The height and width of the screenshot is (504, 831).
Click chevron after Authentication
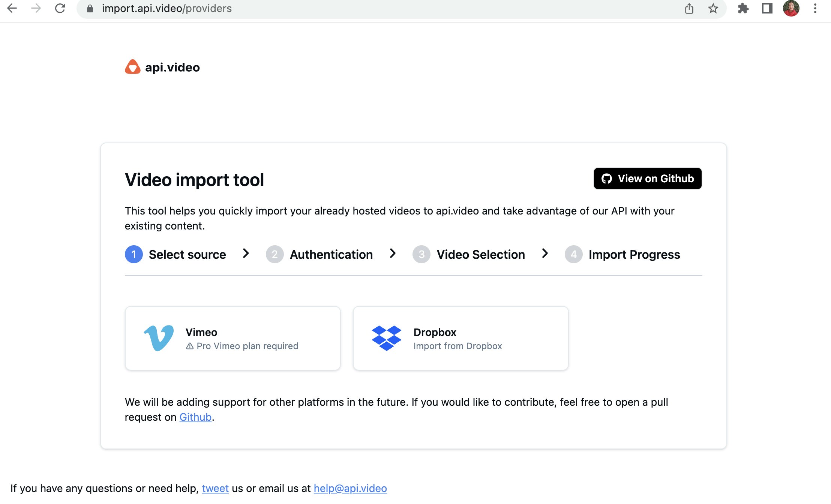[393, 254]
